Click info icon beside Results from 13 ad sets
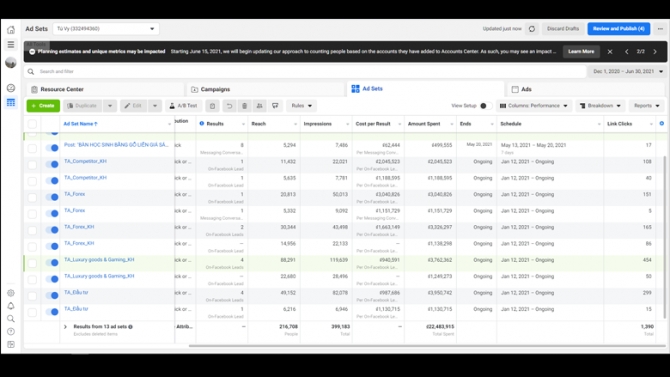 [130, 327]
